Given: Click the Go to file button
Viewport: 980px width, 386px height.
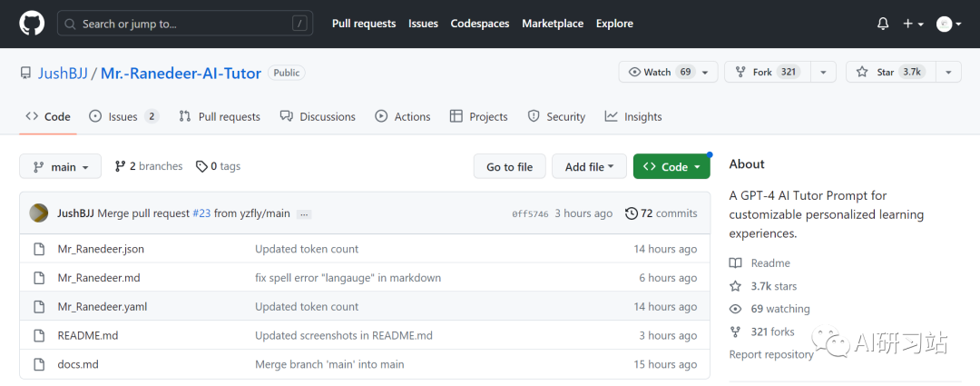Looking at the screenshot, I should click(509, 167).
